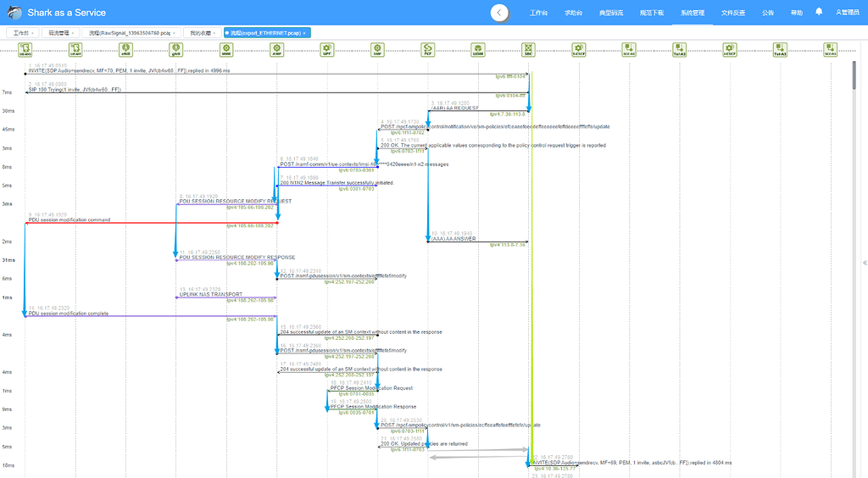The width and height of the screenshot is (868, 478).
Task: Switch to RawSignal pcap flow tab
Action: click(x=130, y=33)
